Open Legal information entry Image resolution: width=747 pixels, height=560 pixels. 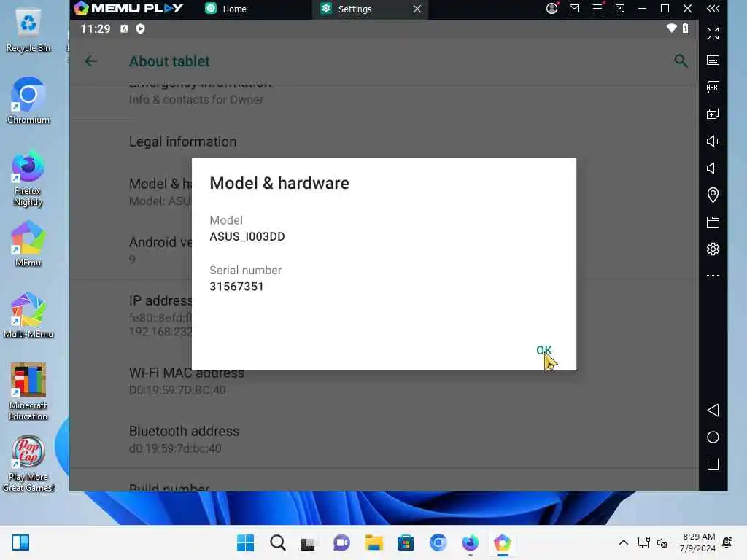(x=384, y=141)
